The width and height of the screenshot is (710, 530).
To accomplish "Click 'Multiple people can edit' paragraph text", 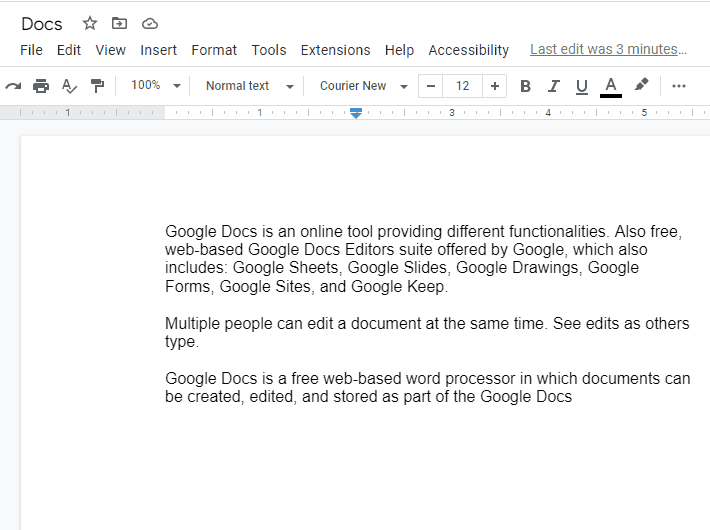I will pyautogui.click(x=250, y=323).
